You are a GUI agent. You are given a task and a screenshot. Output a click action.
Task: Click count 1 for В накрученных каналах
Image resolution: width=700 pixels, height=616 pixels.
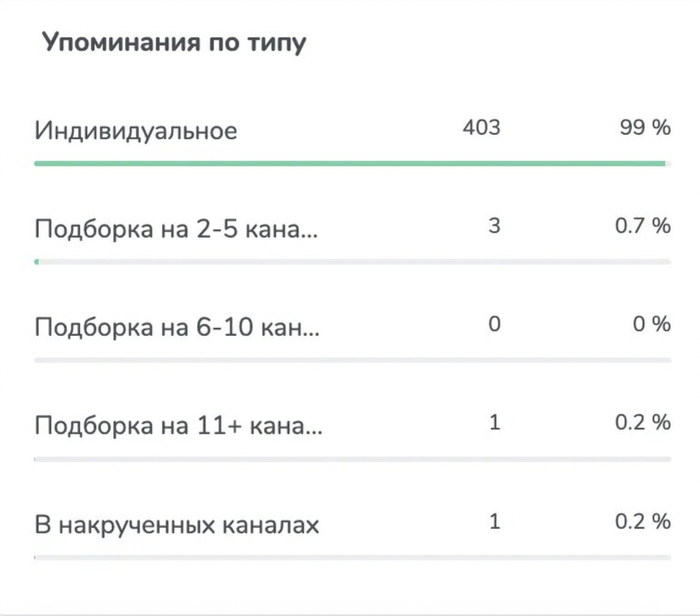coord(494,521)
